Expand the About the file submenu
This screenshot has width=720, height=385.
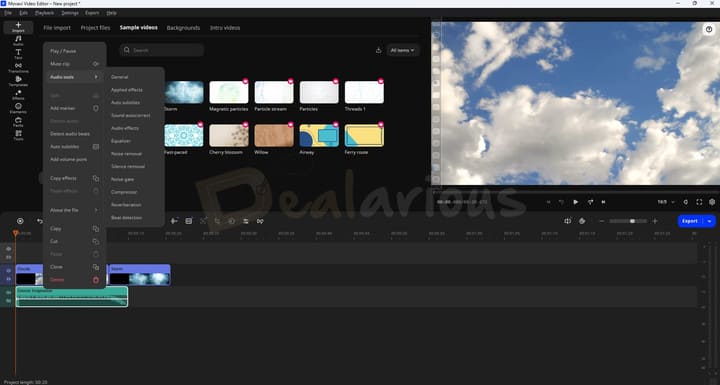[73, 210]
